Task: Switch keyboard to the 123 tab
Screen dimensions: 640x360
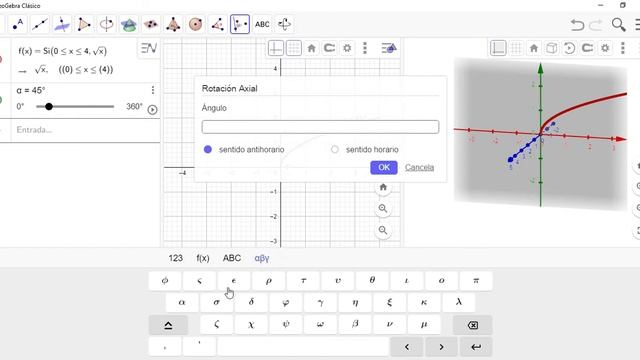Action: point(176,258)
